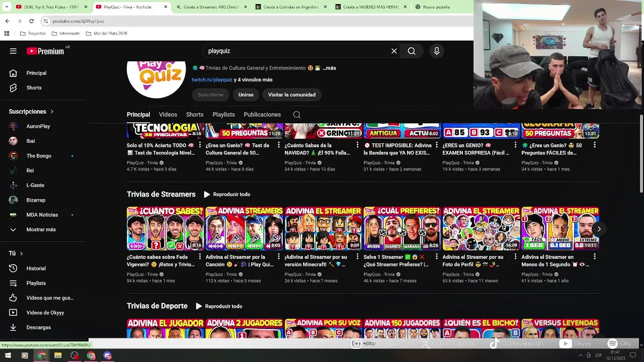The image size is (644, 362).
Task: Play all Trivias de Deporte
Action: coord(219,306)
